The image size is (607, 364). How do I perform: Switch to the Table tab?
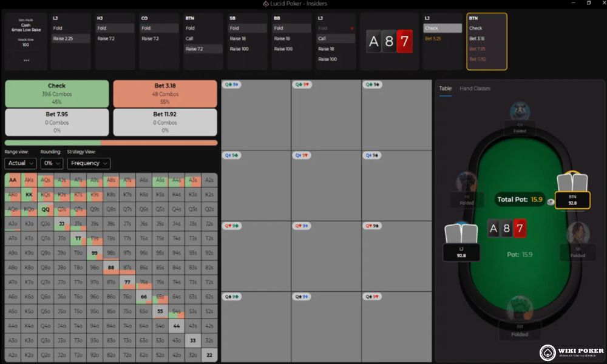tap(445, 89)
